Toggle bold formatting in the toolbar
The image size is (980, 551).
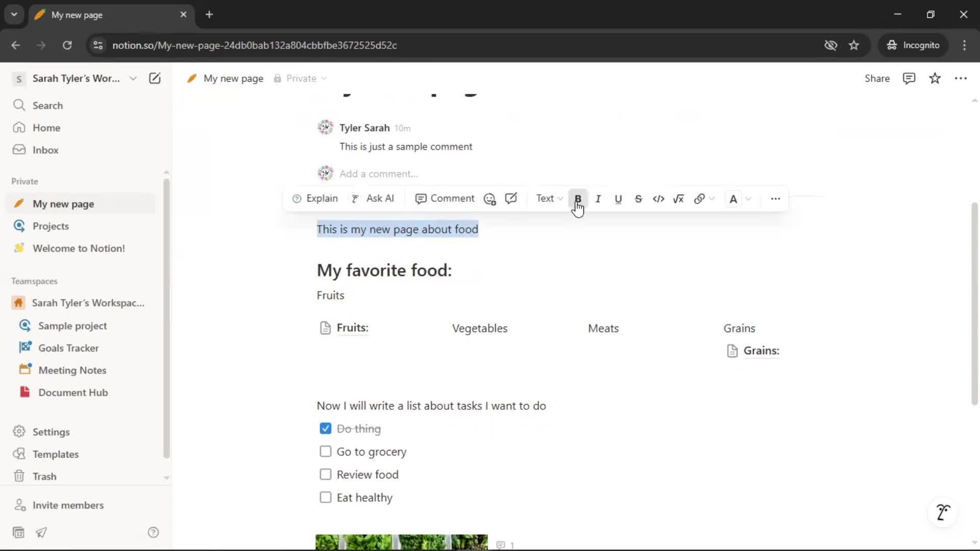[x=578, y=198]
